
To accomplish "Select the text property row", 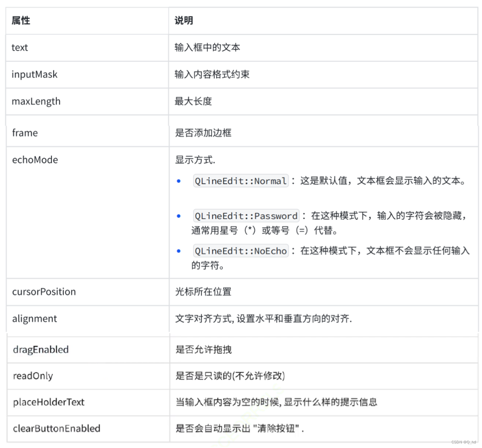I will coord(19,47).
